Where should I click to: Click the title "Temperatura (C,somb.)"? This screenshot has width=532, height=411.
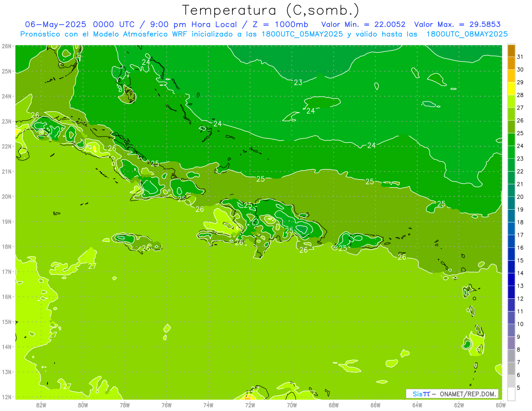coord(271,10)
